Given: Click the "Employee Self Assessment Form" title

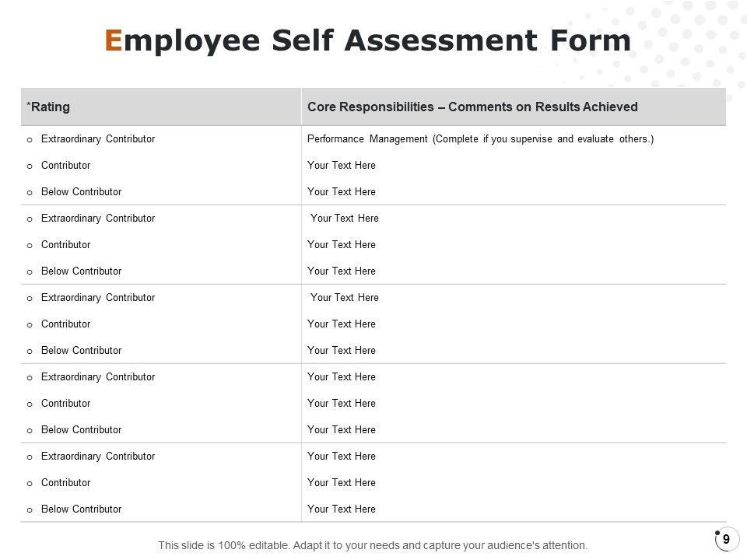Looking at the screenshot, I should click(367, 40).
